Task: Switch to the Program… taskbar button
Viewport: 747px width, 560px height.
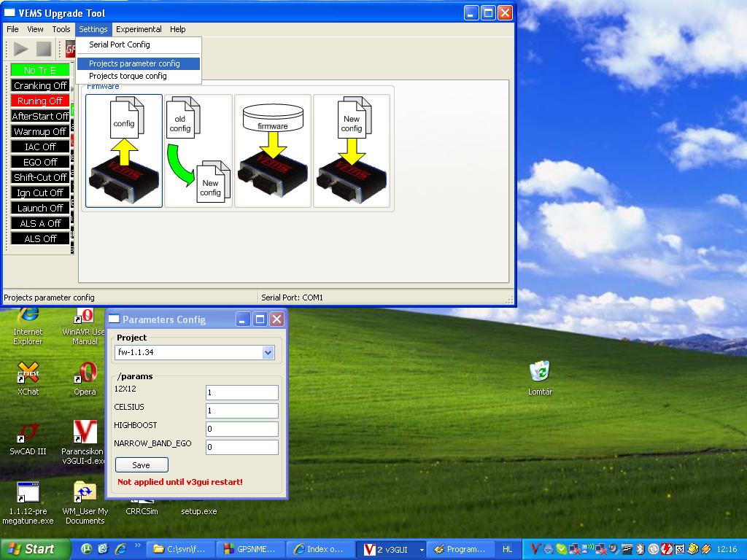Action: coord(462,549)
